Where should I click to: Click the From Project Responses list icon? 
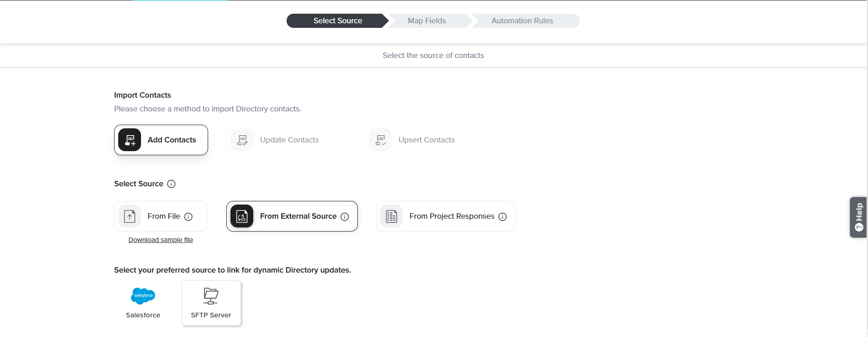click(x=392, y=216)
